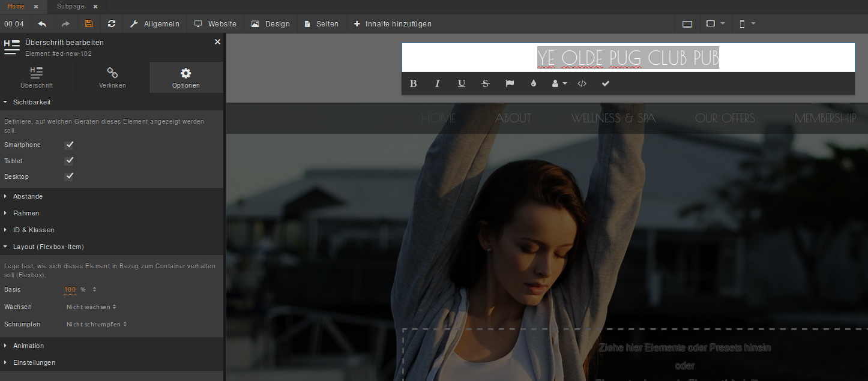This screenshot has width=868, height=381.
Task: Click MEMBERSHIP navigation link
Action: [825, 118]
